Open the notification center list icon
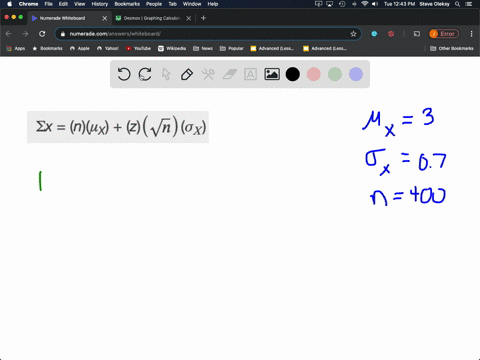This screenshot has height=360, width=480. [x=469, y=4]
